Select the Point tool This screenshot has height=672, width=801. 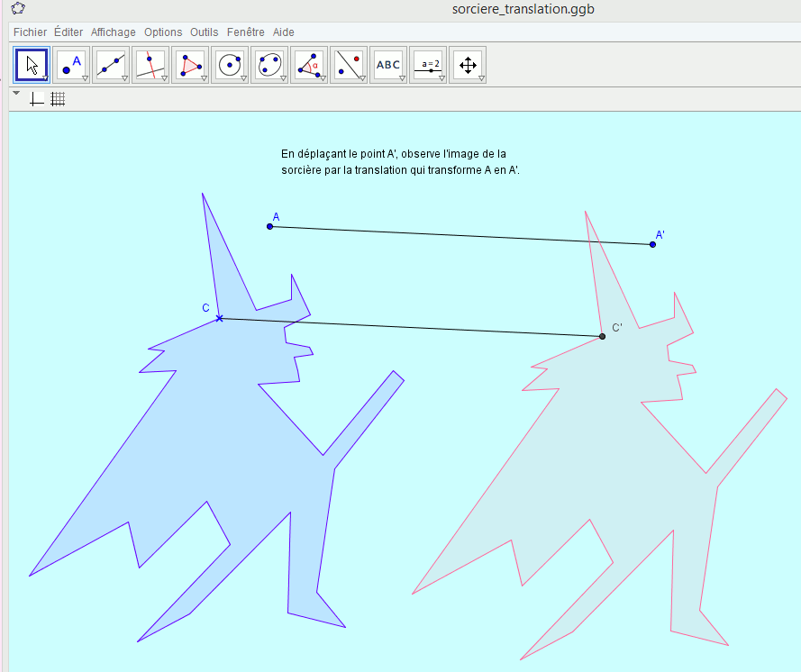pos(69,64)
